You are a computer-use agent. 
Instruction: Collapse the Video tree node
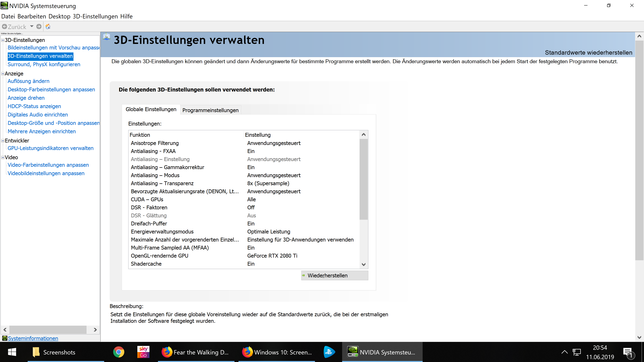(3, 157)
